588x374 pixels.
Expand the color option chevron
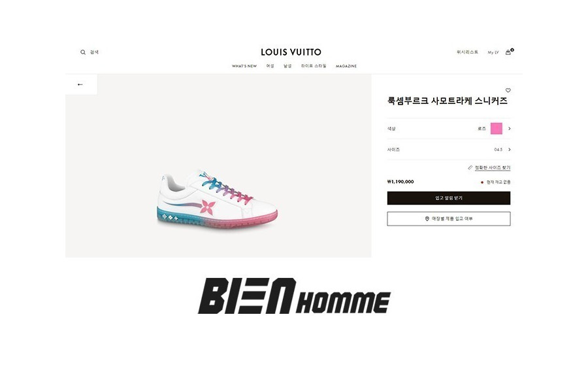point(509,129)
